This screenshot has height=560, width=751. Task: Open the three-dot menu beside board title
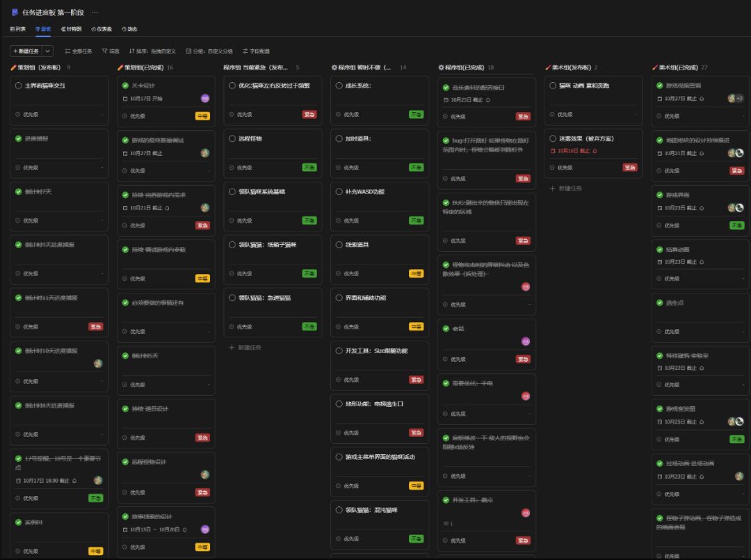click(x=95, y=12)
